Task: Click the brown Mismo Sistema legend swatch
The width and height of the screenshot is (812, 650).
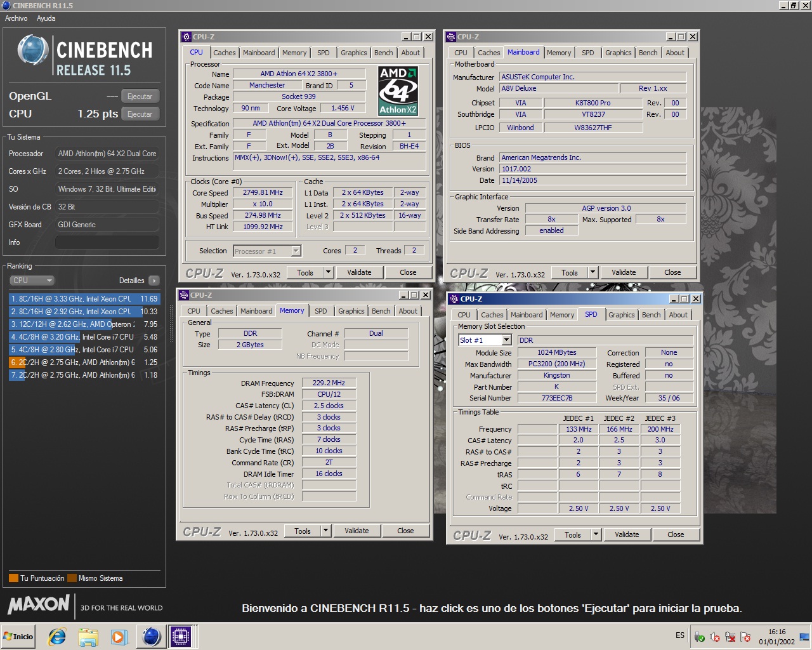Action: point(72,578)
